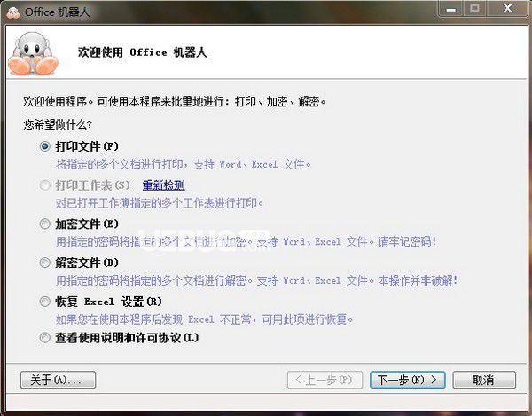This screenshot has height=416, width=532.
Task: Select the 恢复 Excel 设置(R) option
Action: [x=45, y=302]
